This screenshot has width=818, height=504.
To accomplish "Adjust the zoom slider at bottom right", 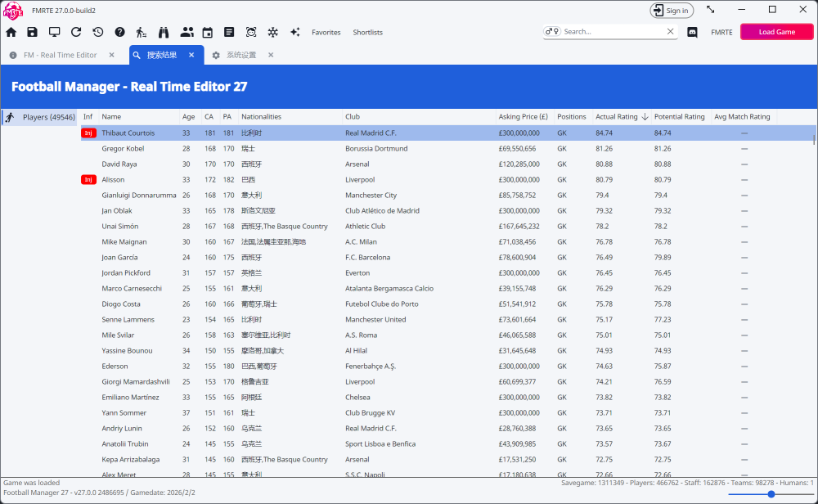I will point(771,494).
